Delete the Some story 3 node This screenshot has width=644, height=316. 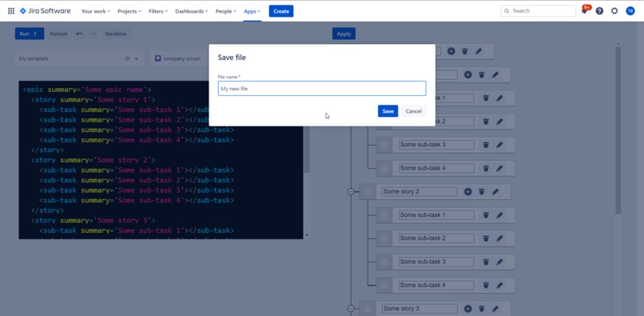(482, 309)
